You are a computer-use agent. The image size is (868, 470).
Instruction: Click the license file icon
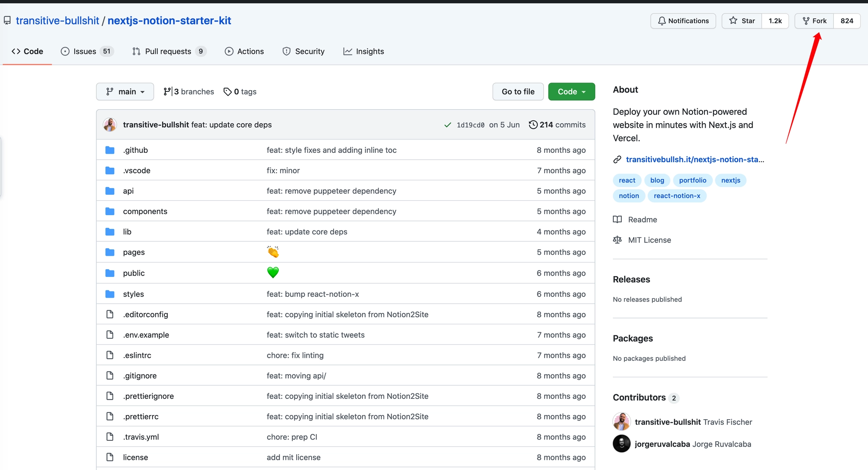(110, 457)
